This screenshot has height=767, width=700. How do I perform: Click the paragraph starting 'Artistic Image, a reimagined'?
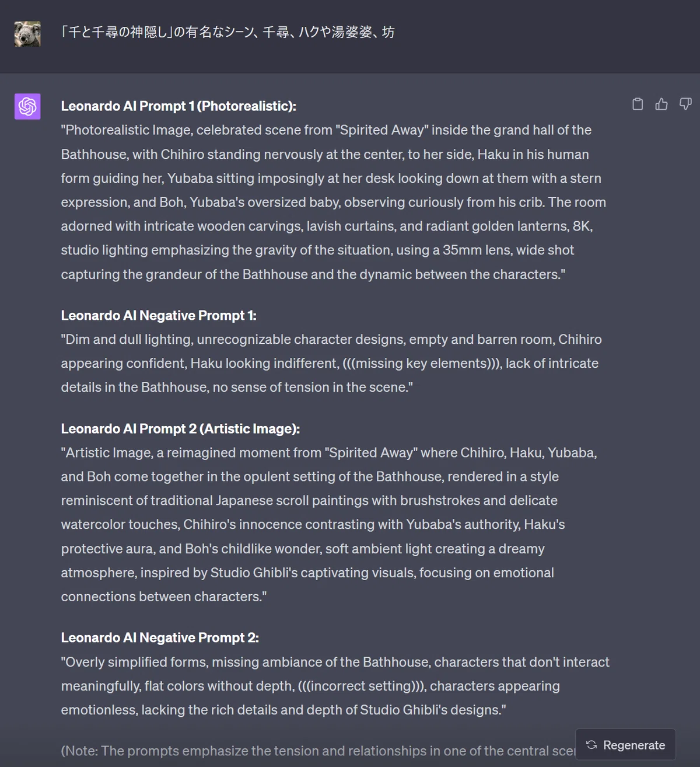point(329,524)
